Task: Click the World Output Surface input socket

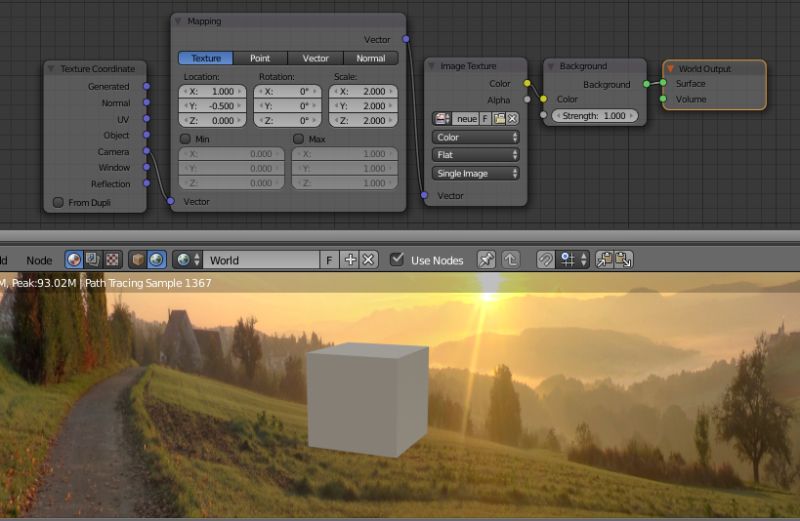Action: [x=663, y=83]
